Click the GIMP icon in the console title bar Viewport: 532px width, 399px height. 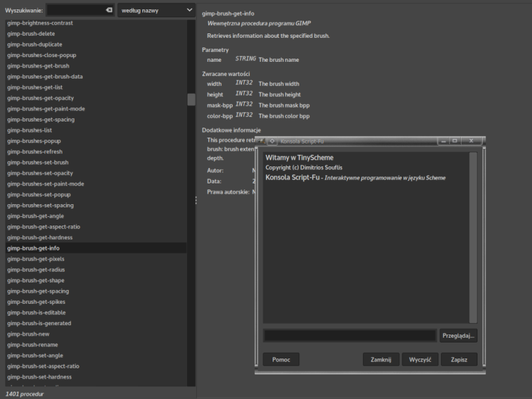[261, 141]
